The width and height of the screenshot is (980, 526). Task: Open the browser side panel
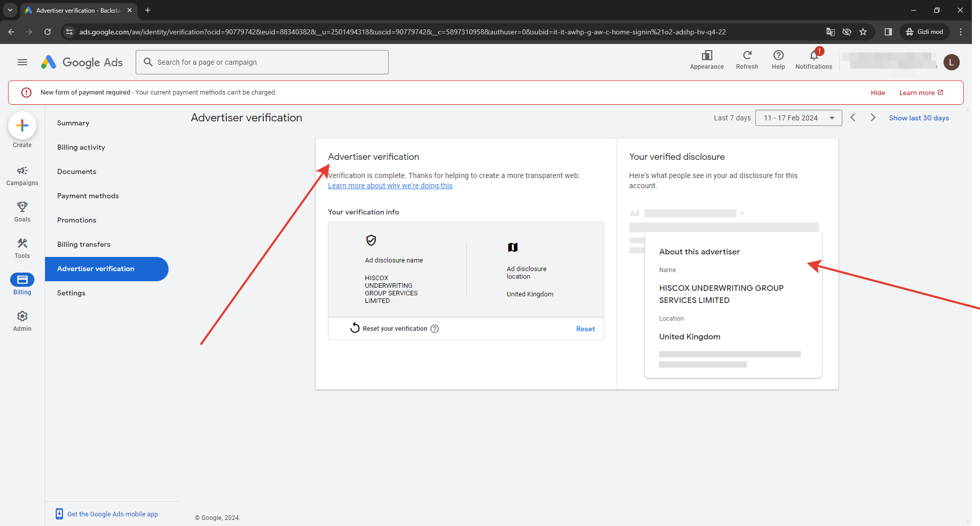pyautogui.click(x=888, y=32)
